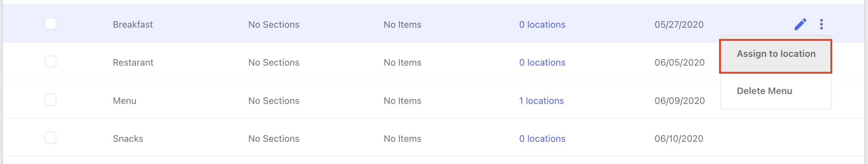Click No Items in Snacks row
868x164 pixels.
click(402, 139)
